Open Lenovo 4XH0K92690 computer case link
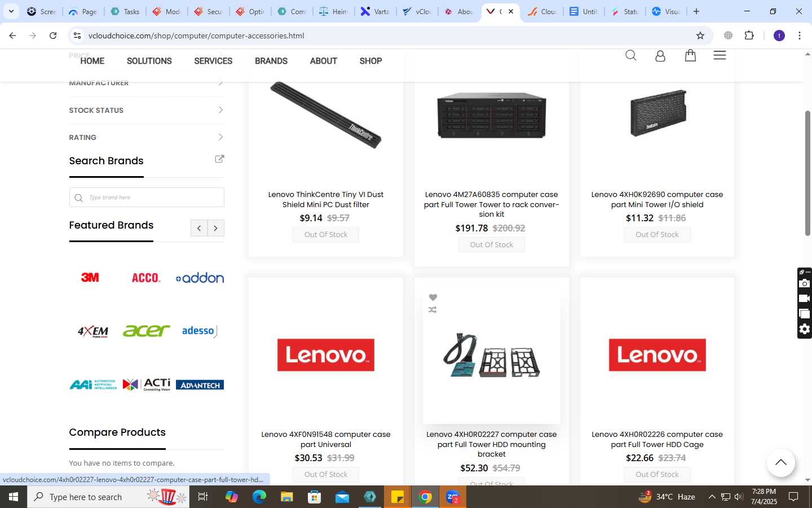Image resolution: width=812 pixels, height=508 pixels. [x=657, y=199]
